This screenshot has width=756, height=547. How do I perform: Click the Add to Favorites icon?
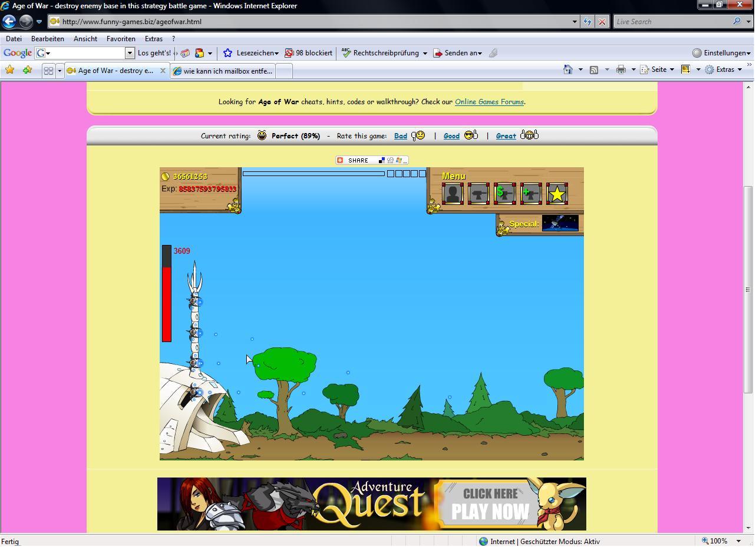(27, 70)
